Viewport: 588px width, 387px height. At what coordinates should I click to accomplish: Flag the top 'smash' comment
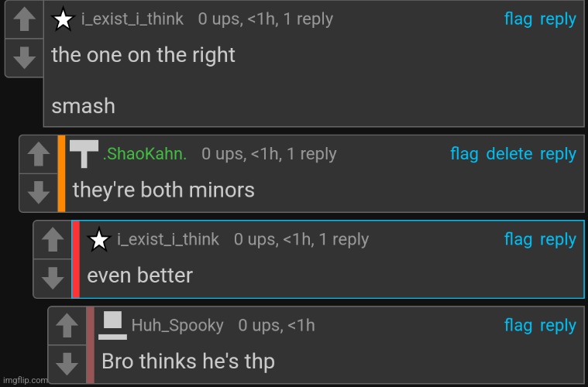pos(518,19)
